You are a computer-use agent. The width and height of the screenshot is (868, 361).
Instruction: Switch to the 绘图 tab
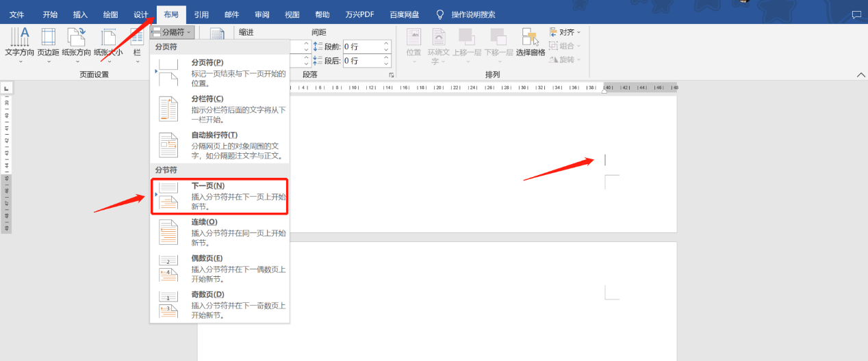click(x=110, y=14)
